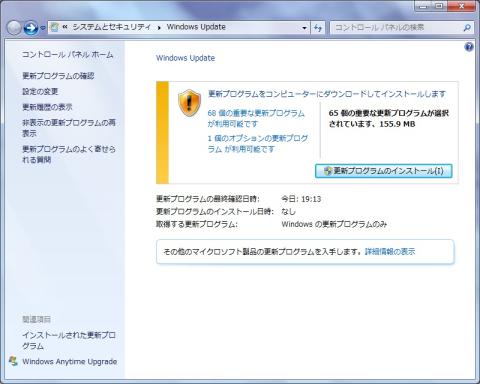The width and height of the screenshot is (480, 384).
Task: Click the Windows Anytime Upgrade flag icon
Action: coord(13,361)
